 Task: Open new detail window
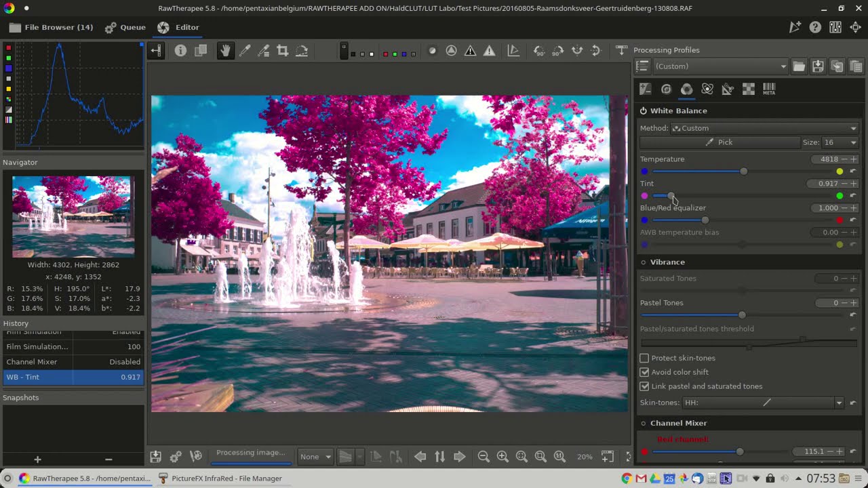608,457
